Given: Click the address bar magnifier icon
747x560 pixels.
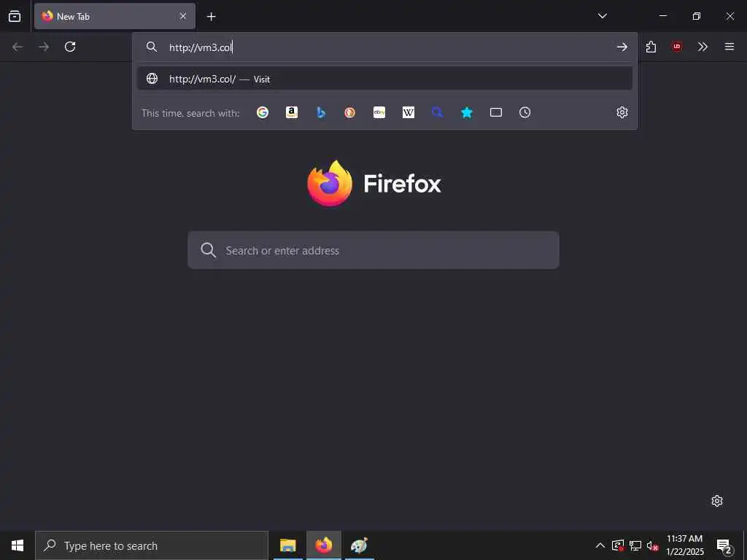Looking at the screenshot, I should [152, 47].
